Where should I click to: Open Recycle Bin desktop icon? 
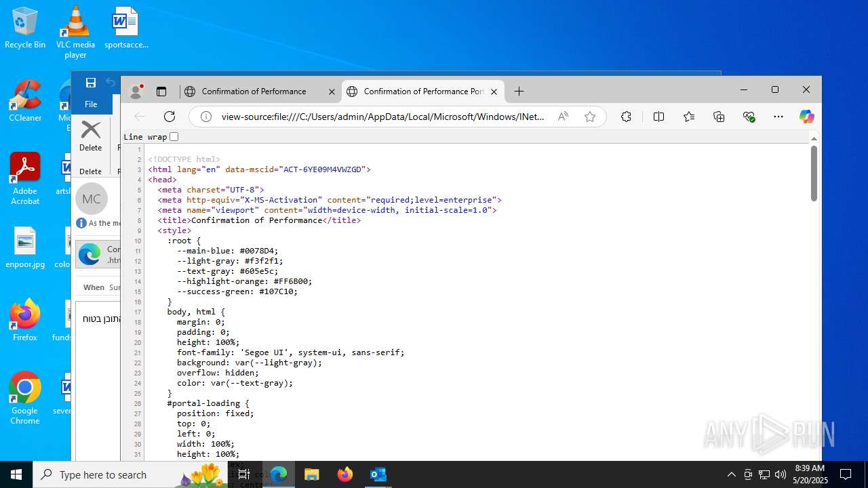pos(25,28)
